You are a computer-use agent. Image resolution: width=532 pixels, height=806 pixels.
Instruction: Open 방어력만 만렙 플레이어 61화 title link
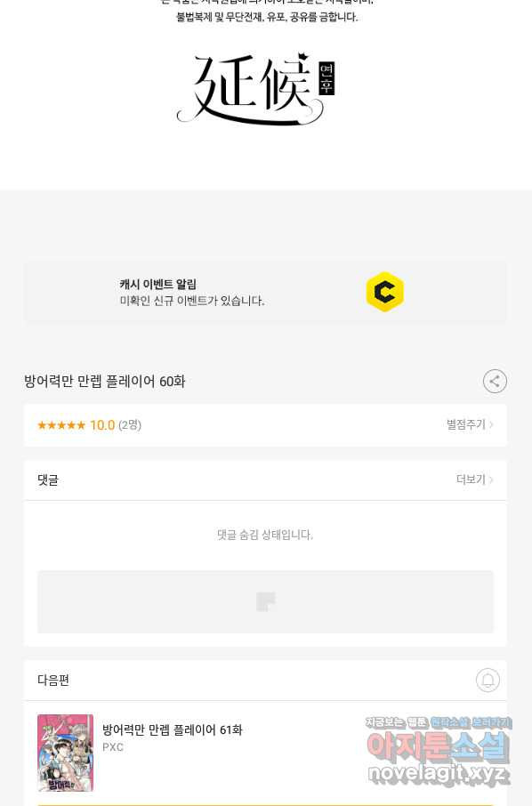173,729
